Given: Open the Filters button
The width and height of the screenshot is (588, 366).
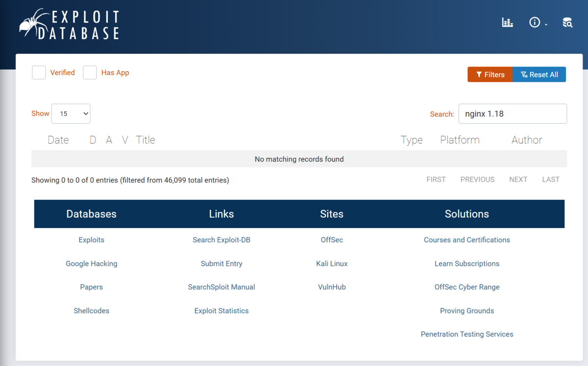Looking at the screenshot, I should pyautogui.click(x=490, y=75).
